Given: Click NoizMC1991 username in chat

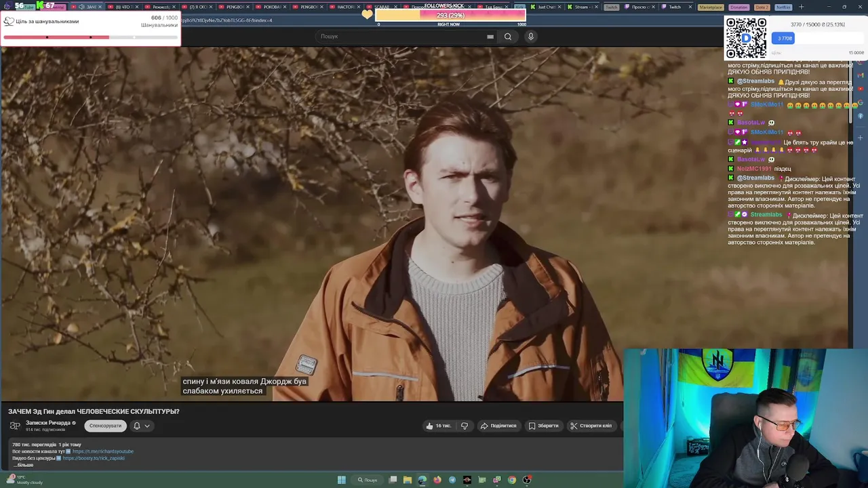Looking at the screenshot, I should (x=754, y=169).
